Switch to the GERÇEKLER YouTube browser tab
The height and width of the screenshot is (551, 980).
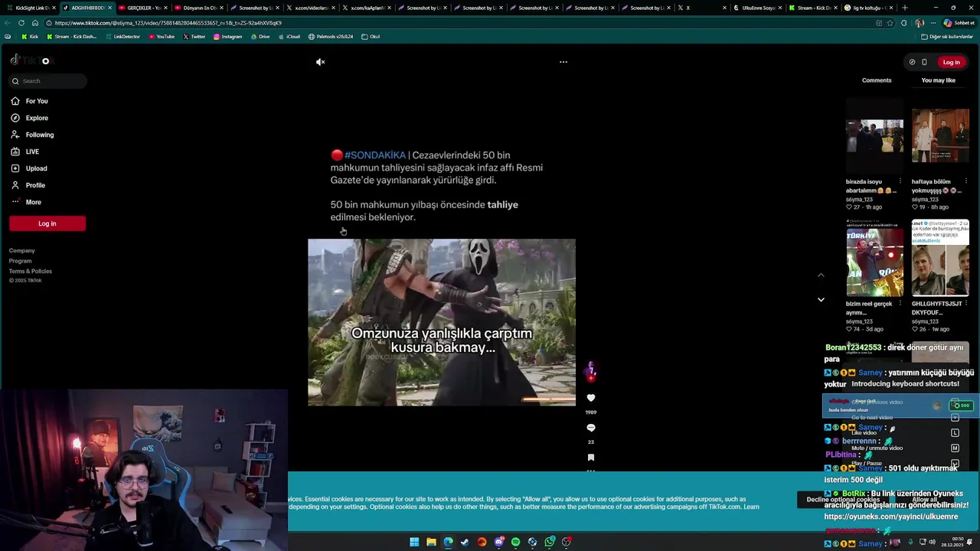[144, 8]
